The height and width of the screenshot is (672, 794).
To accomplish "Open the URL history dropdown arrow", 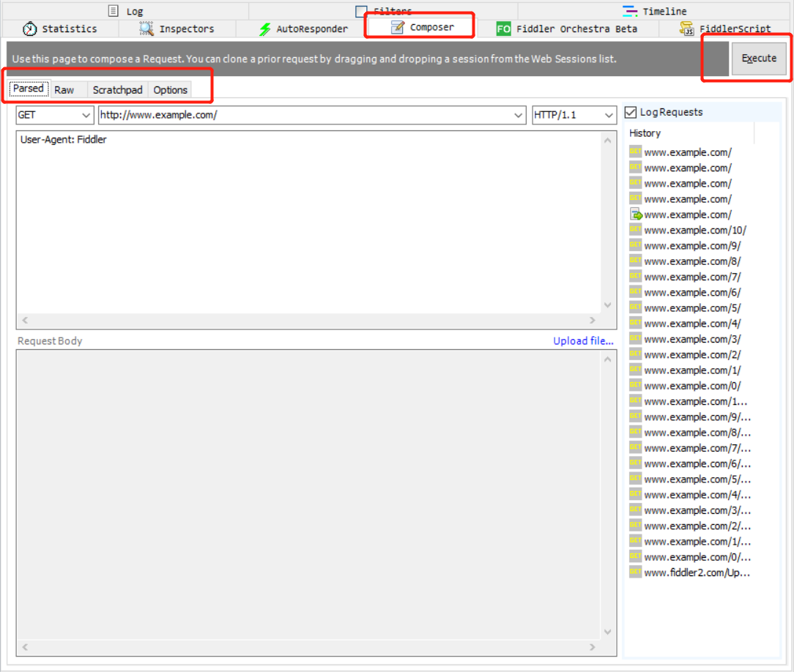I will (519, 116).
